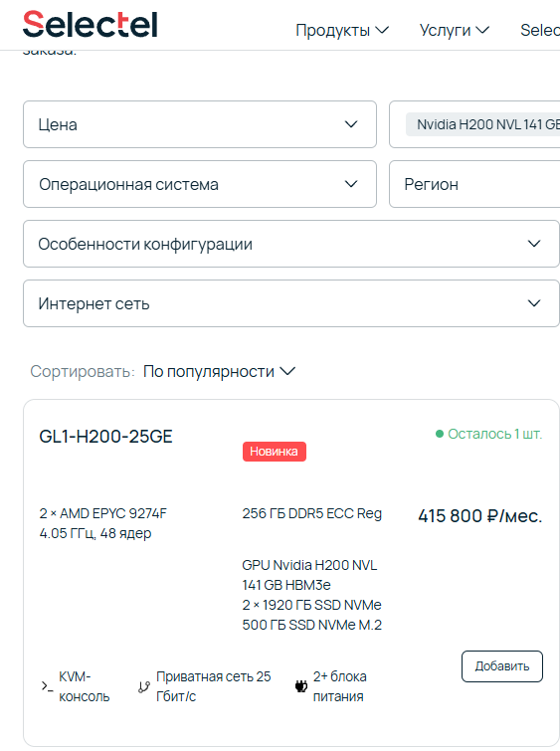Click the power supply plug icon
Screen dimensions: 560x751
[300, 686]
